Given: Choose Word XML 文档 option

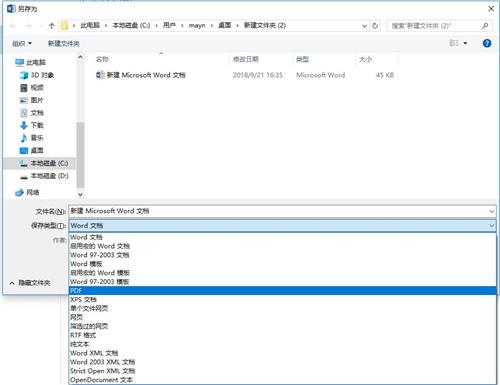Looking at the screenshot, I should [x=282, y=353].
